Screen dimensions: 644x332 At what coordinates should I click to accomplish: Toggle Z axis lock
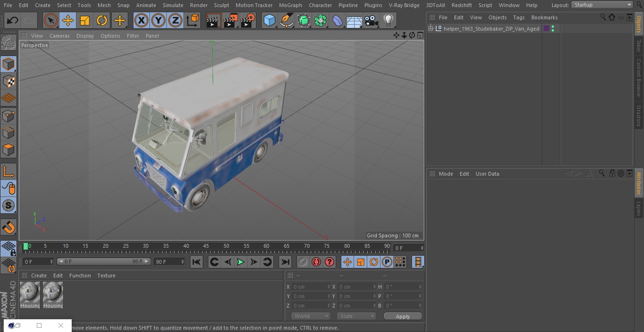pyautogui.click(x=175, y=20)
